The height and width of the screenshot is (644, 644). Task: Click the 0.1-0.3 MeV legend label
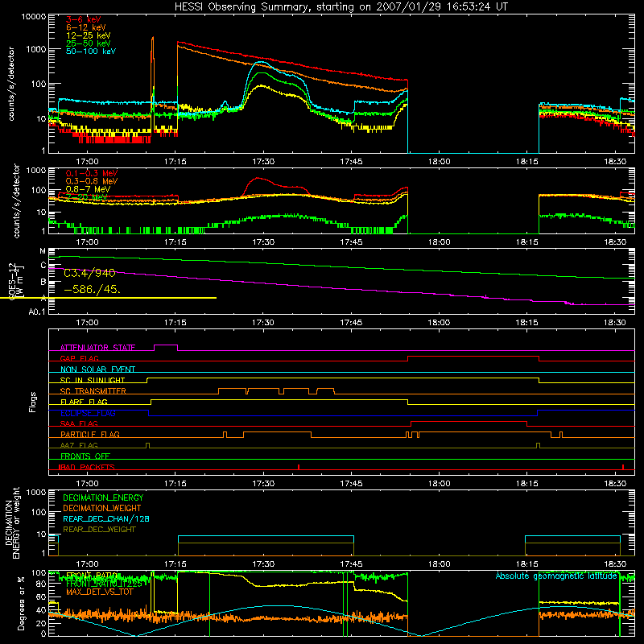(x=92, y=173)
